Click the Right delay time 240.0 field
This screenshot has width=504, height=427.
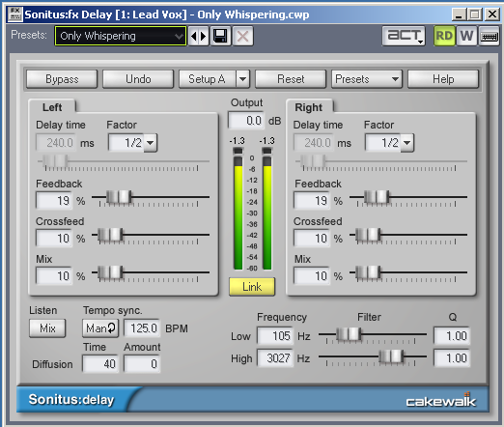pyautogui.click(x=313, y=143)
